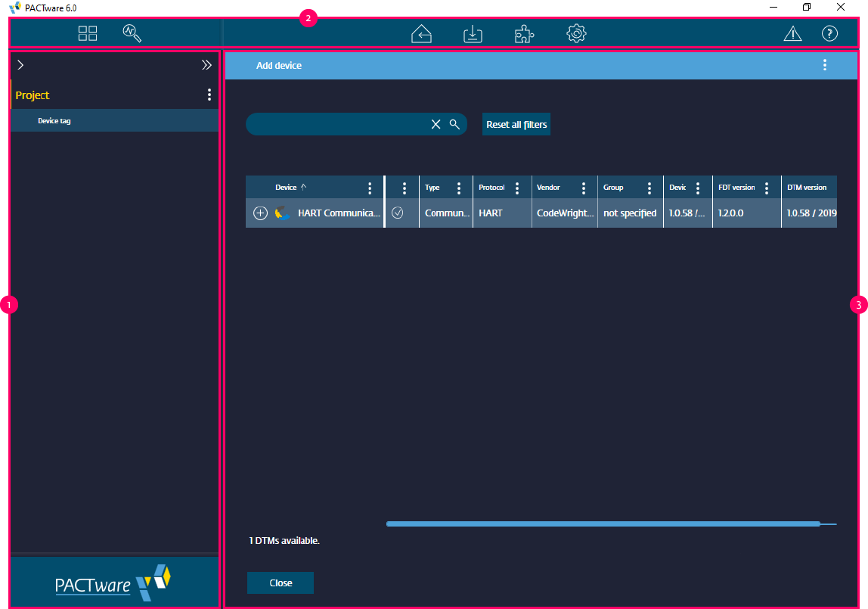The height and width of the screenshot is (609, 868).
Task: Open the project overview grid icon
Action: 88,33
